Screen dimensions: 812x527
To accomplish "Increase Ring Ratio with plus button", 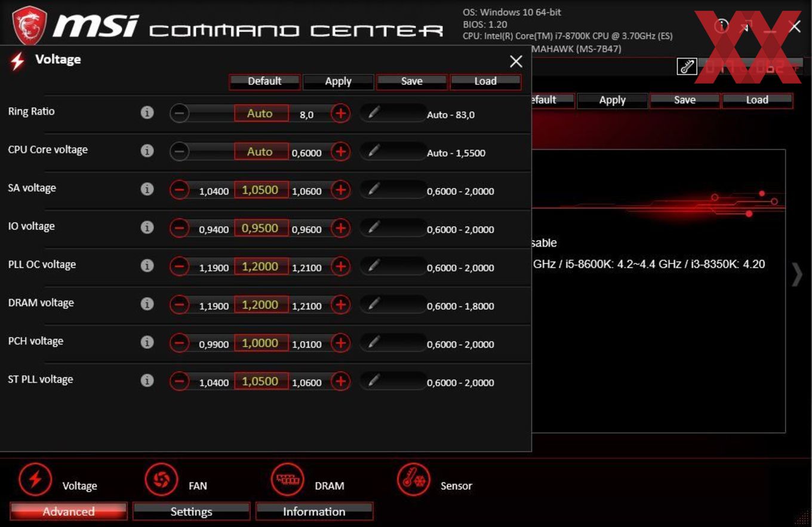I will [x=340, y=113].
